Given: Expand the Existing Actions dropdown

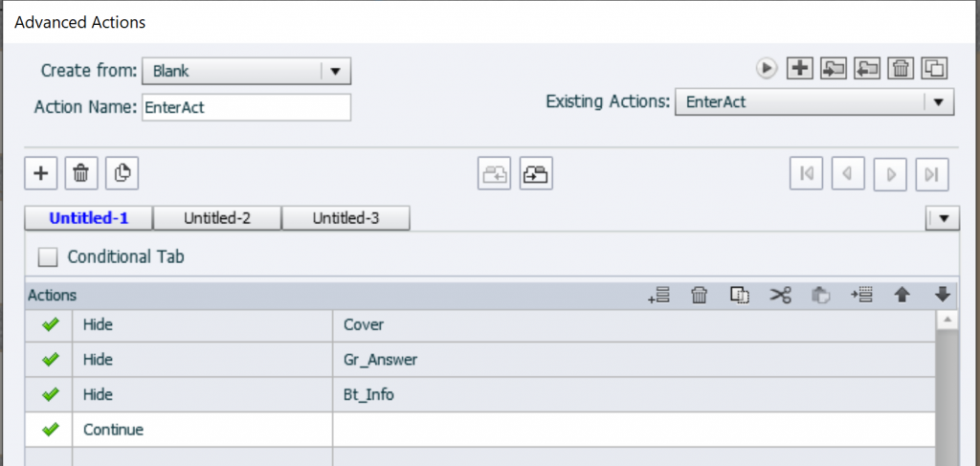Looking at the screenshot, I should click(938, 101).
